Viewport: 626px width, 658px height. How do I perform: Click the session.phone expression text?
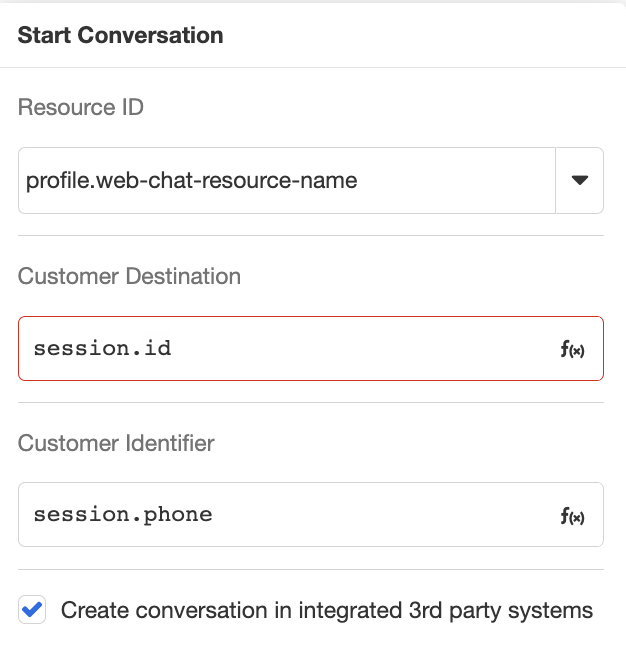[123, 516]
